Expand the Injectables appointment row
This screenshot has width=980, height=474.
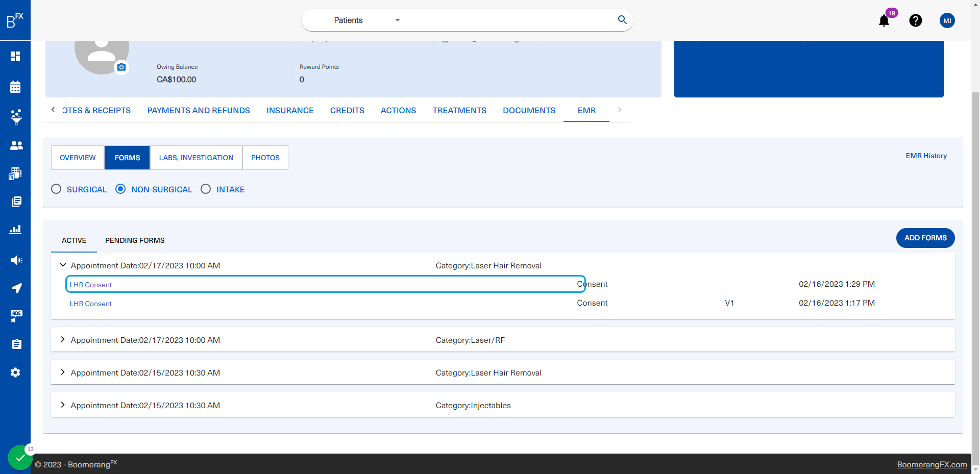click(63, 405)
